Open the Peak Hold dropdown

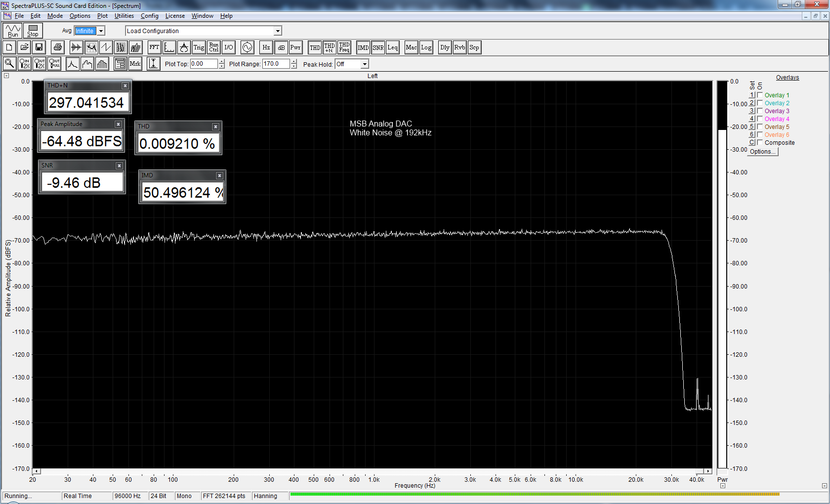coord(365,64)
